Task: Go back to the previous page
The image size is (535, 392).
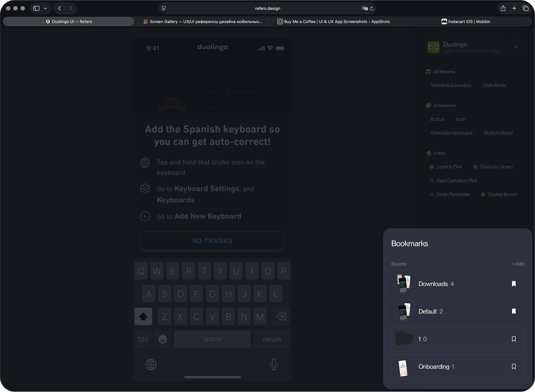Action: 60,8
